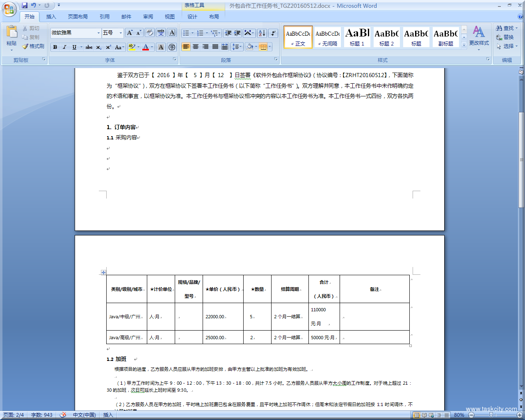Click the Grow Font icon
Screen dimensions: 525x420
click(x=130, y=33)
